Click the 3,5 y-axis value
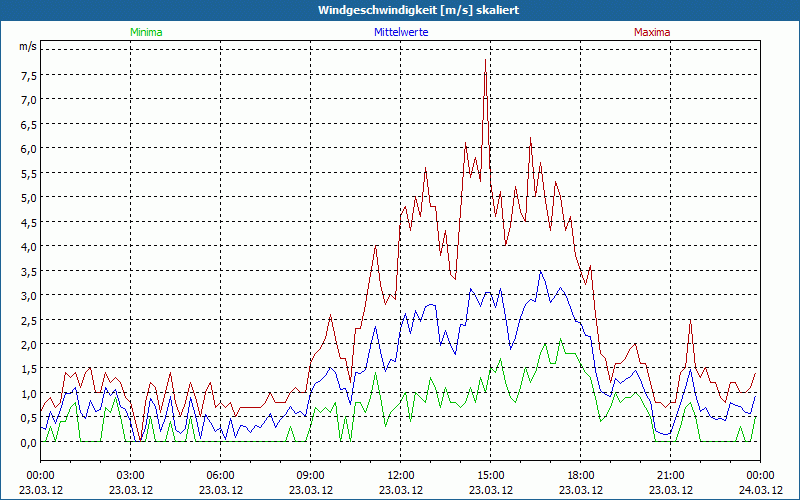 pos(29,271)
